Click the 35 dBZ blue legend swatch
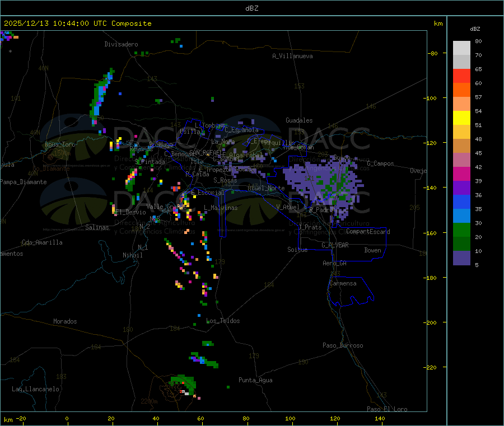 (461, 202)
